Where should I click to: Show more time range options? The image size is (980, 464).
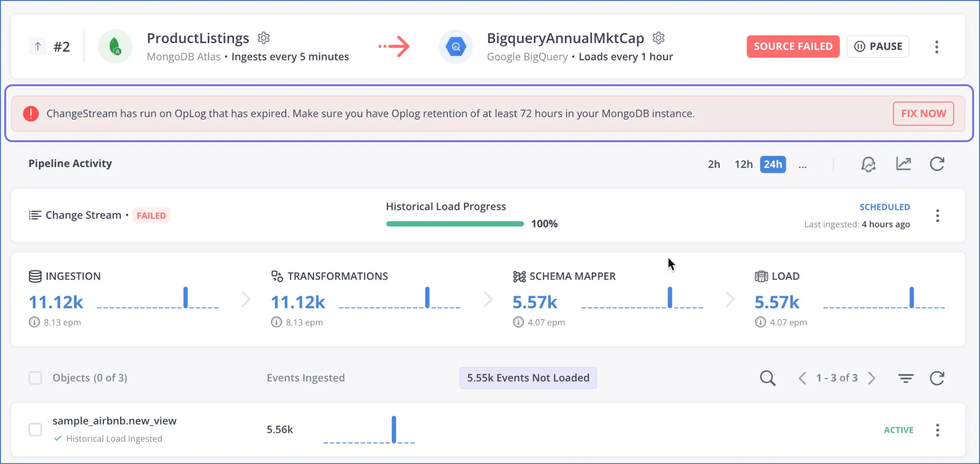tap(802, 165)
